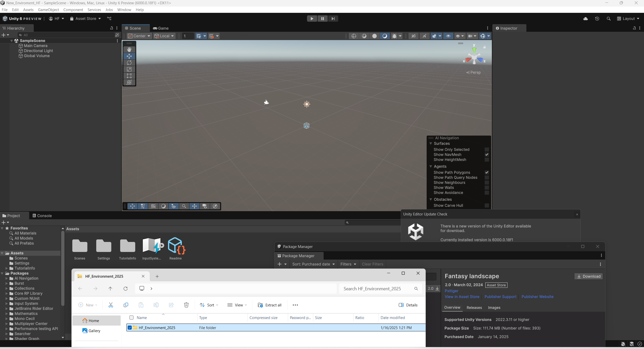Click the search-in-view magnifier overlay icon
644x349 pixels.
(x=184, y=206)
